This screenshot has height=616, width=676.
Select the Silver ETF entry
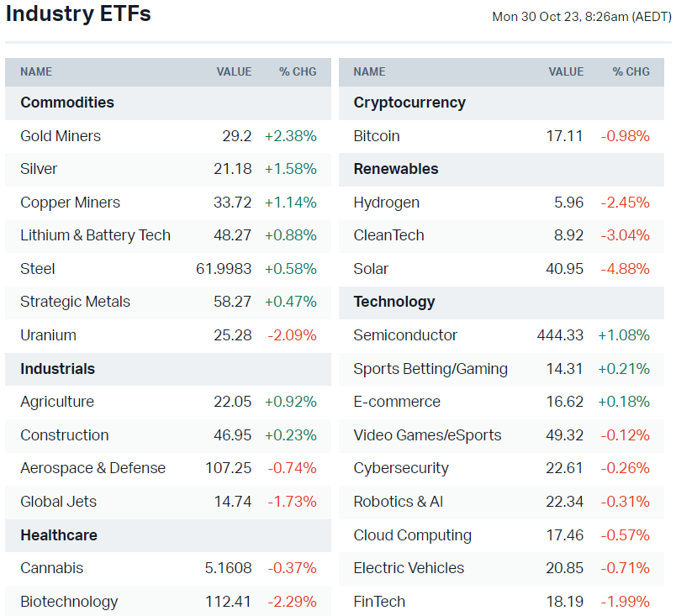pos(39,169)
